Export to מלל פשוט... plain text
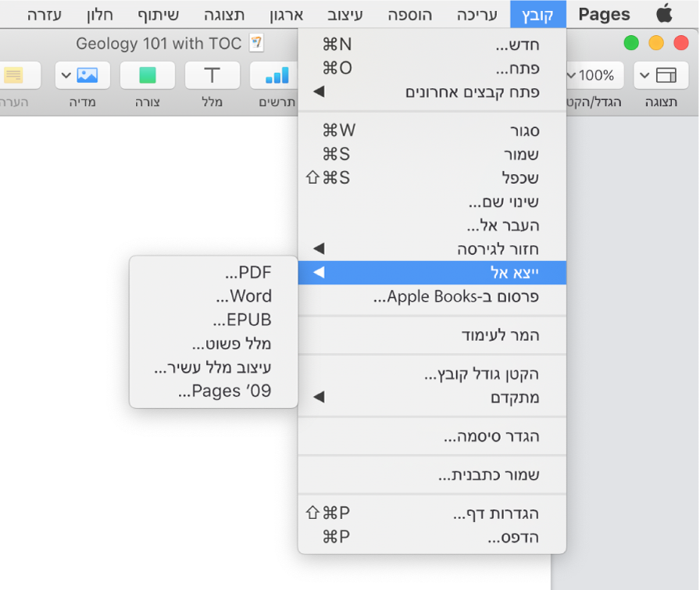700x590 pixels. (x=213, y=344)
